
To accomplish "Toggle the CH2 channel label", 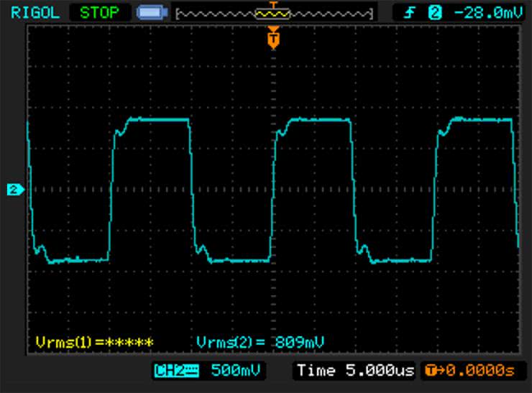I will tap(166, 371).
